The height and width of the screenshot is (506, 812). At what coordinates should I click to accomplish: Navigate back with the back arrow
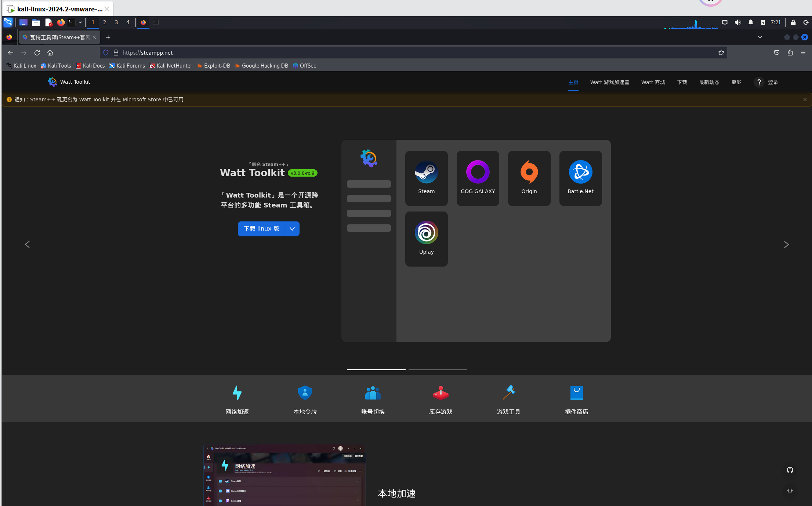(x=11, y=53)
